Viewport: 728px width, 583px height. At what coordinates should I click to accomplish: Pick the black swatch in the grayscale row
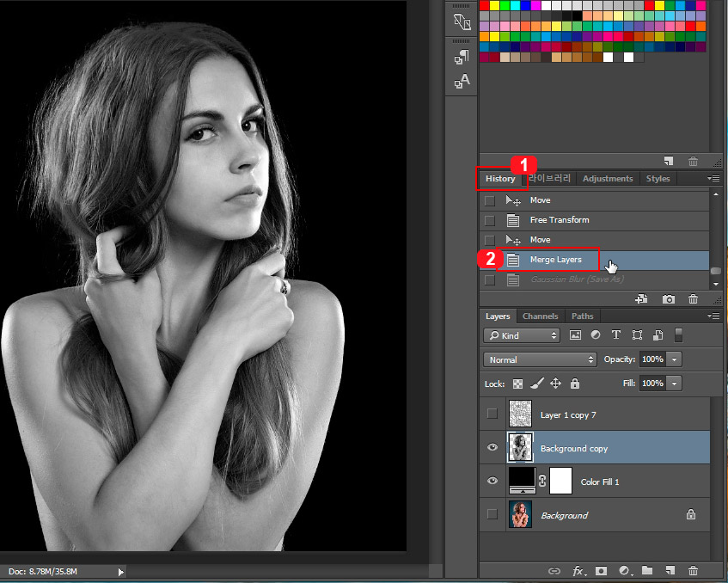pos(577,15)
